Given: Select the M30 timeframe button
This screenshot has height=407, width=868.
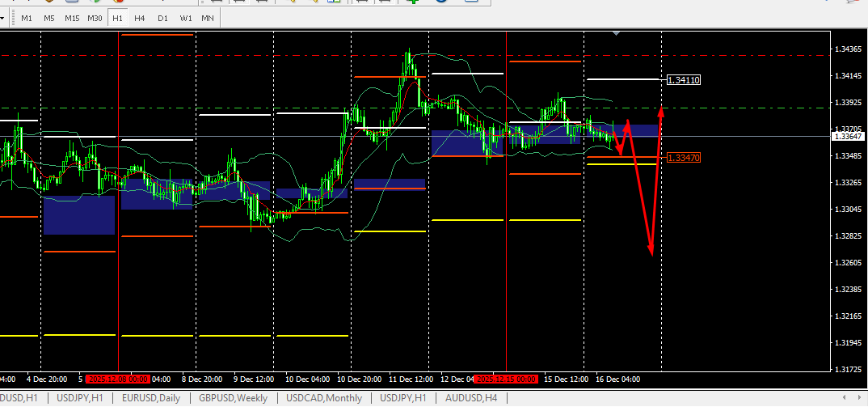Looking at the screenshot, I should tap(95, 19).
